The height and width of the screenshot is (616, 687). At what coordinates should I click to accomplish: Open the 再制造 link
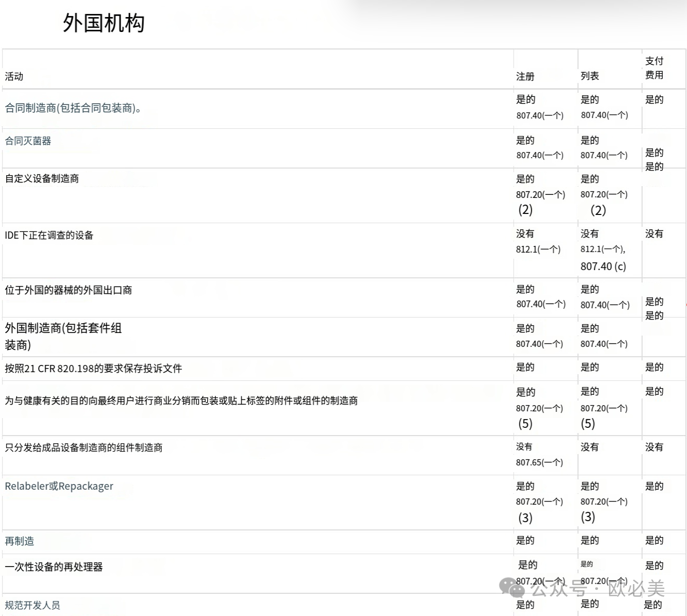tap(20, 541)
